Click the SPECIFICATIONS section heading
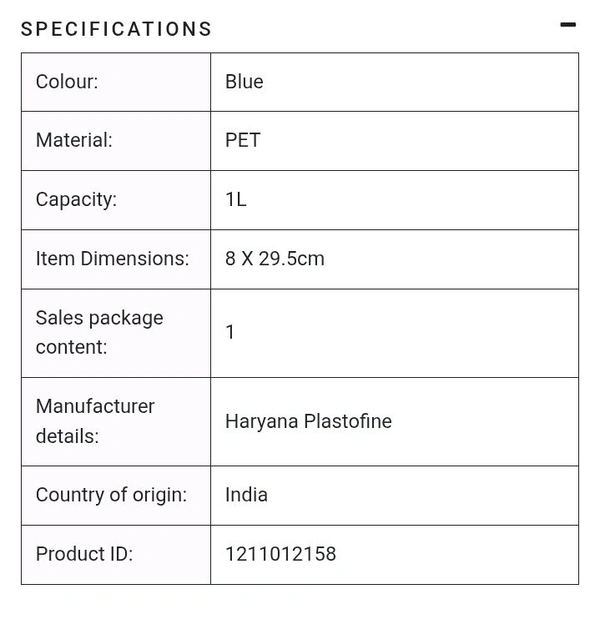This screenshot has width=600, height=634. pos(116,29)
